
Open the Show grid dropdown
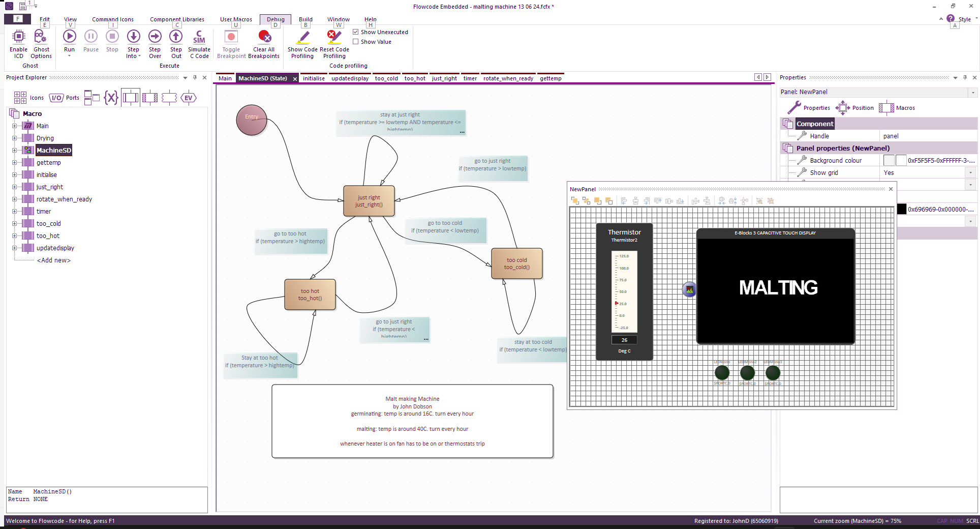pos(971,173)
